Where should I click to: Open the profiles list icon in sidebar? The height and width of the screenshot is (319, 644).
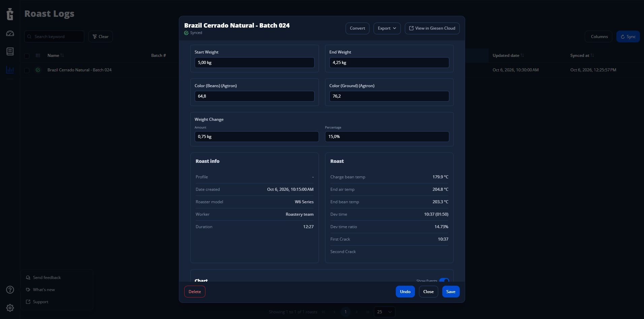click(x=10, y=51)
